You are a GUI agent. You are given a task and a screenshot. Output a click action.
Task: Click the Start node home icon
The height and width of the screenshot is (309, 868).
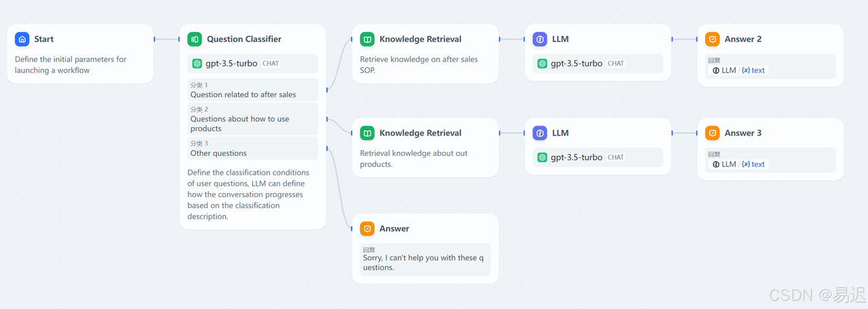22,39
